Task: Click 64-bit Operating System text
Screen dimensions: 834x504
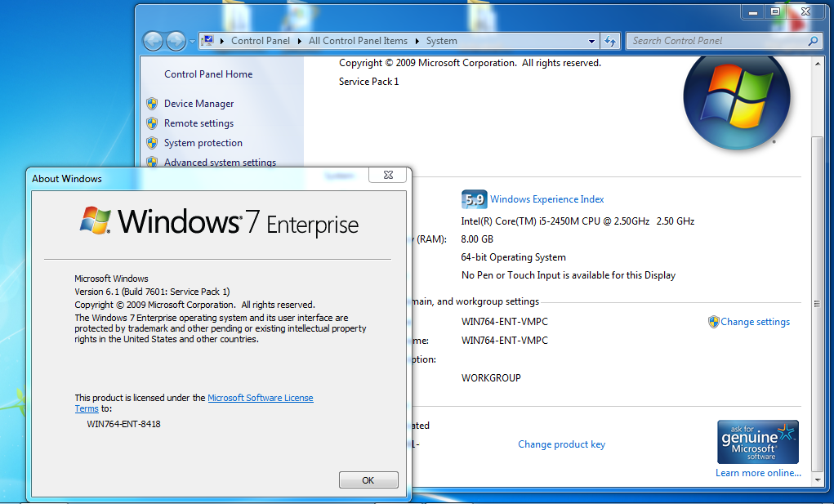Action: click(513, 257)
